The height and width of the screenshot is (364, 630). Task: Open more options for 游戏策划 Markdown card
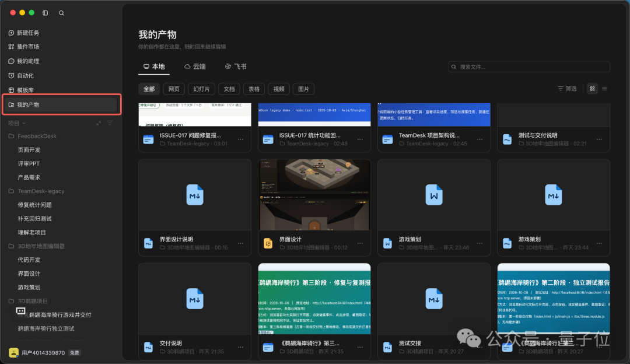tap(599, 243)
